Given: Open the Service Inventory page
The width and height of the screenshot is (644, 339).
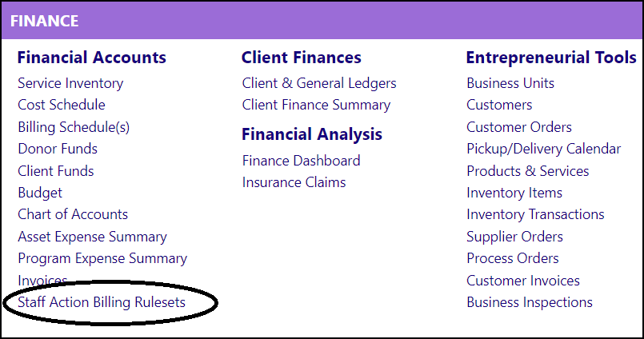Looking at the screenshot, I should [70, 83].
